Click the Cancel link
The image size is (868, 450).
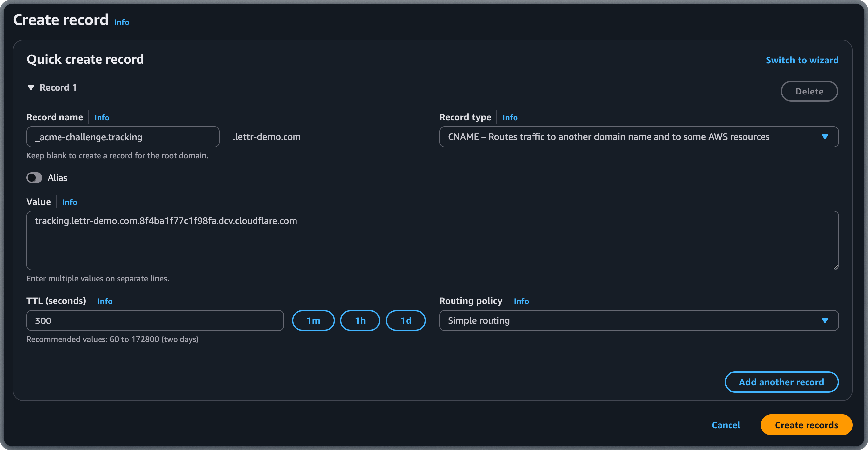(x=726, y=425)
